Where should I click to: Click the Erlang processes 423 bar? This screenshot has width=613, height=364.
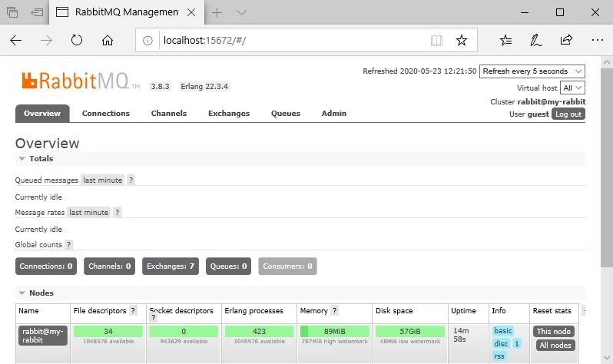click(259, 331)
